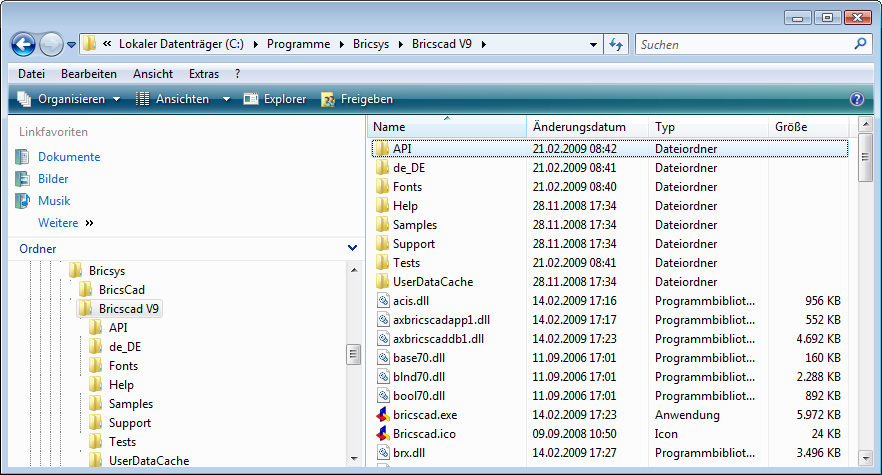The width and height of the screenshot is (882, 475).
Task: Open the ? help menu
Action: click(237, 74)
